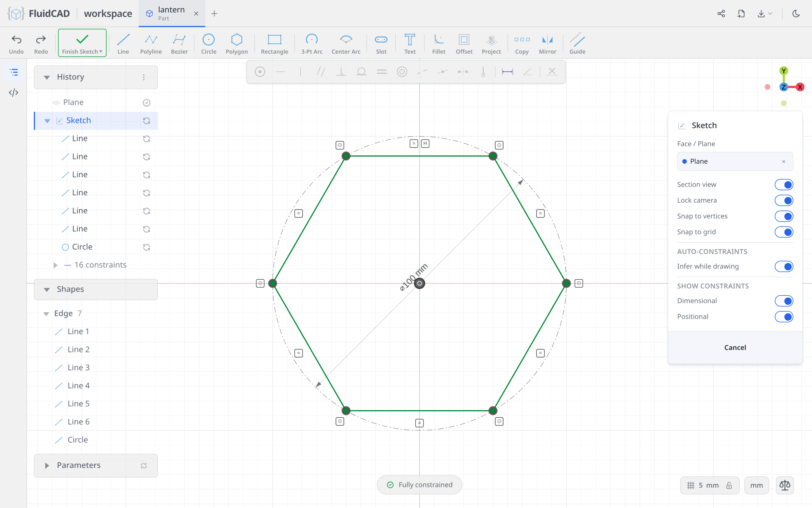The image size is (812, 508).
Task: Click the Project tool
Action: [x=491, y=44]
